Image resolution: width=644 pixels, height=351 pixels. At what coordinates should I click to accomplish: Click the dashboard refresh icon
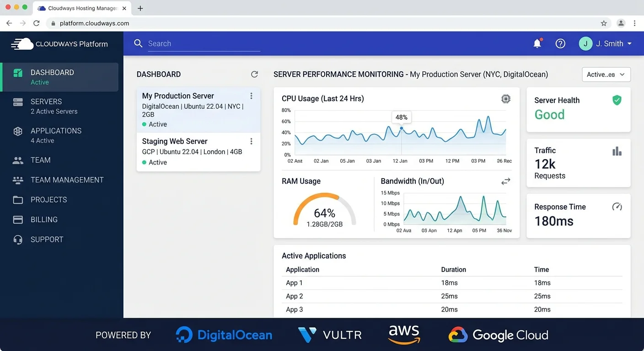[x=254, y=74]
